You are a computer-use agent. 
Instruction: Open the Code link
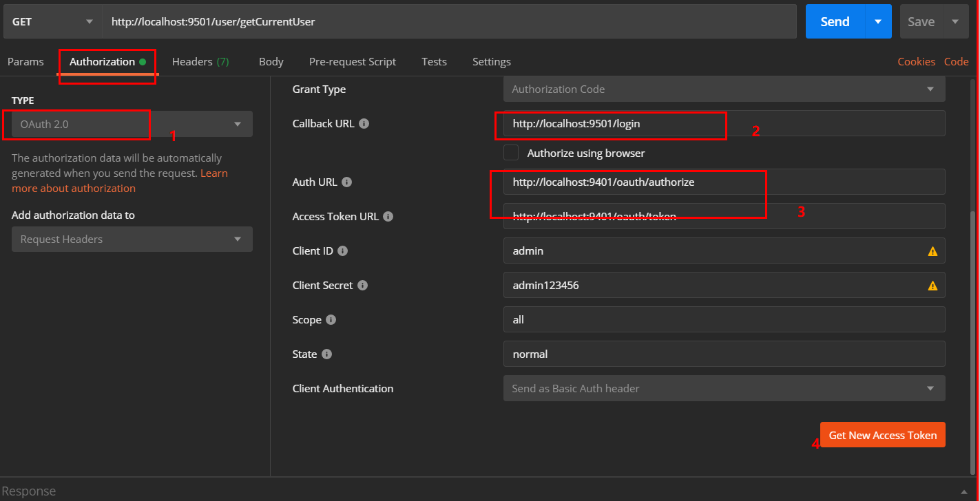(956, 62)
